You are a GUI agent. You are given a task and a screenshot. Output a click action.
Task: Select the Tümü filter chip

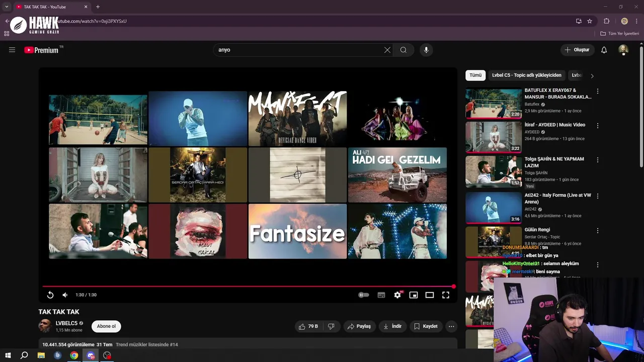pyautogui.click(x=475, y=75)
